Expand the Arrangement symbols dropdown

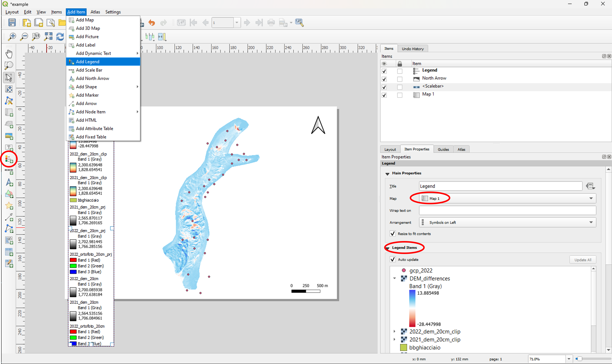[592, 222]
